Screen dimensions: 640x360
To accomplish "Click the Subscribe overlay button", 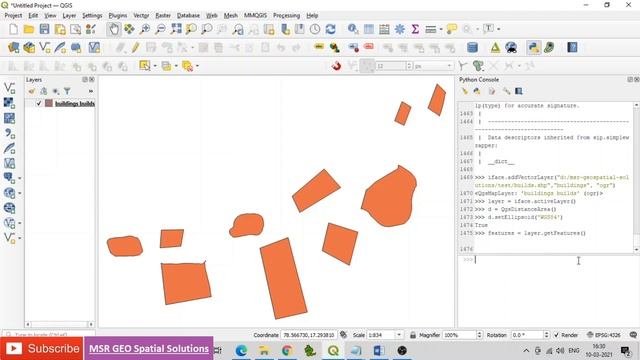I will tap(42, 348).
